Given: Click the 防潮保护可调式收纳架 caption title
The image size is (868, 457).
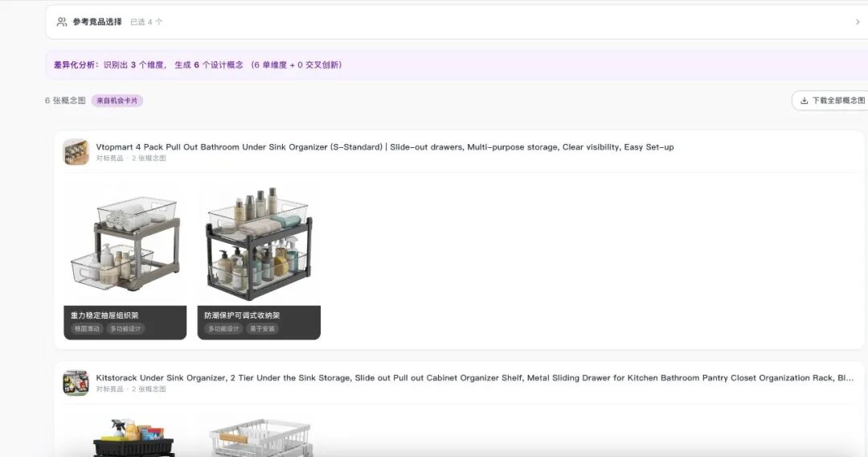Looking at the screenshot, I should (242, 315).
